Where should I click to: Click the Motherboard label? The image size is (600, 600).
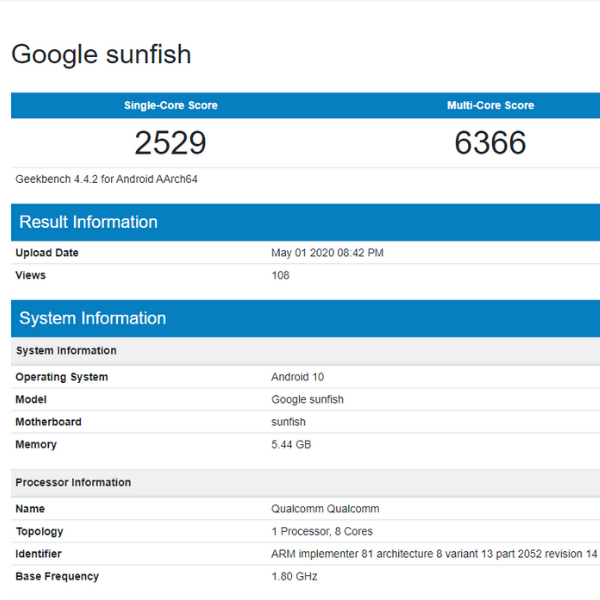48,422
